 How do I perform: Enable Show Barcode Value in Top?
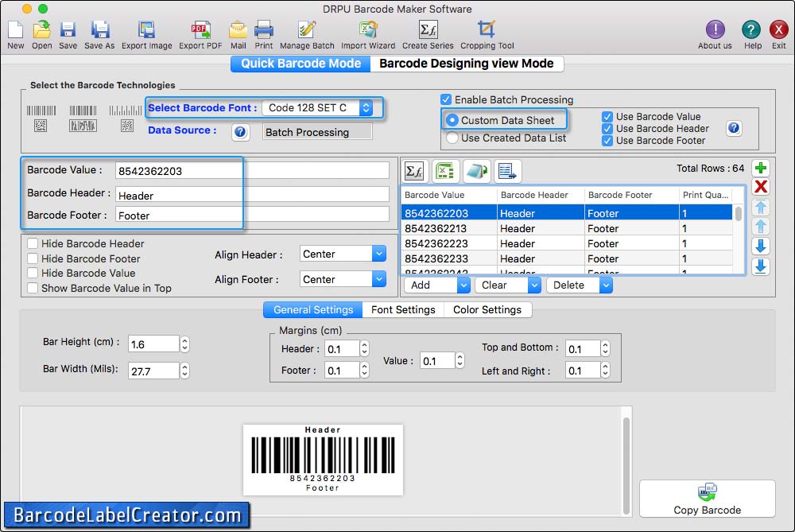[33, 288]
